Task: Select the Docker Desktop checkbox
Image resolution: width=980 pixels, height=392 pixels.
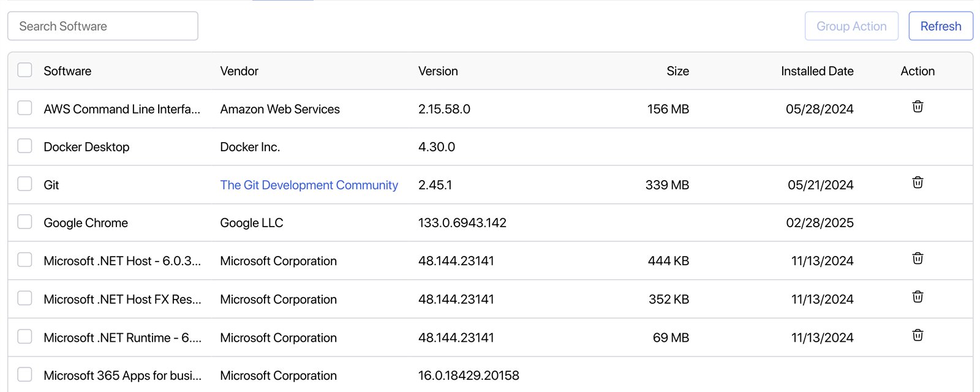Action: coord(24,146)
